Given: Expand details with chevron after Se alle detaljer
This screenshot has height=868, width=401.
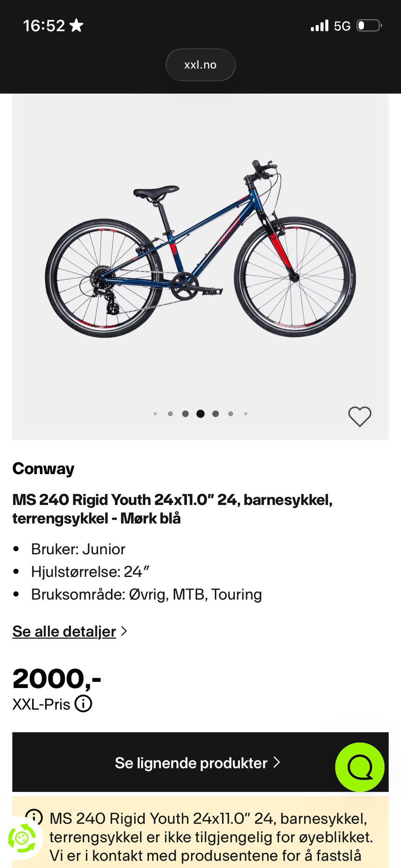Looking at the screenshot, I should (124, 631).
